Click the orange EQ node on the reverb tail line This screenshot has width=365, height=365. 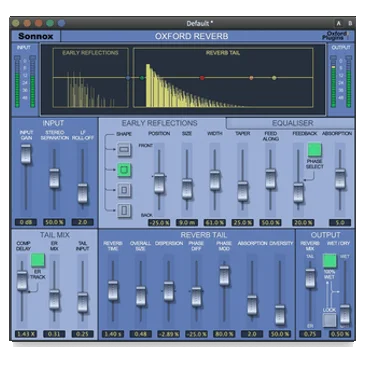point(251,78)
